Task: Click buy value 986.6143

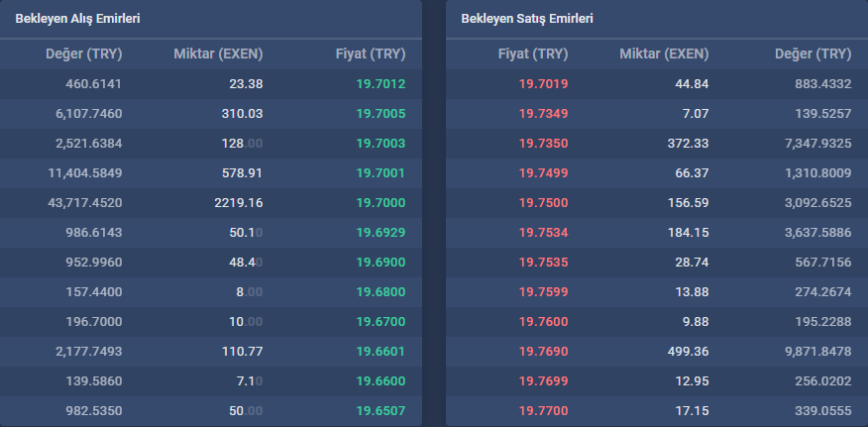Action: coord(93,233)
